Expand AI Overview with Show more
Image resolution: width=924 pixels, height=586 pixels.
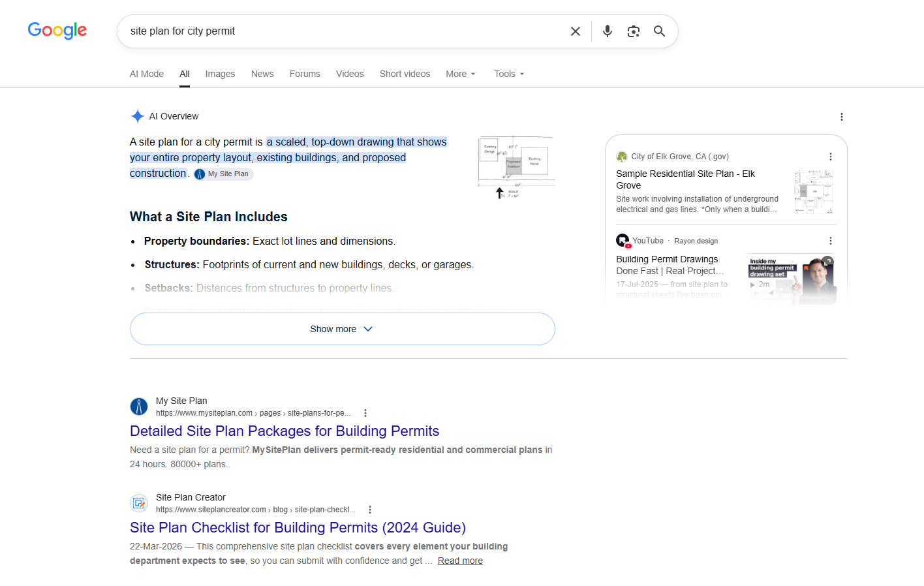click(343, 329)
